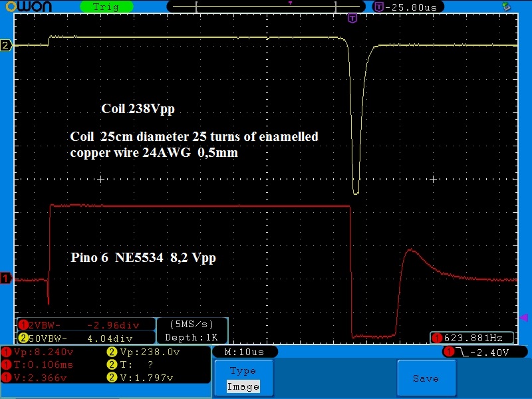Click the red channel 1 icon by frequency counter
The width and height of the screenshot is (532, 399).
click(x=437, y=338)
